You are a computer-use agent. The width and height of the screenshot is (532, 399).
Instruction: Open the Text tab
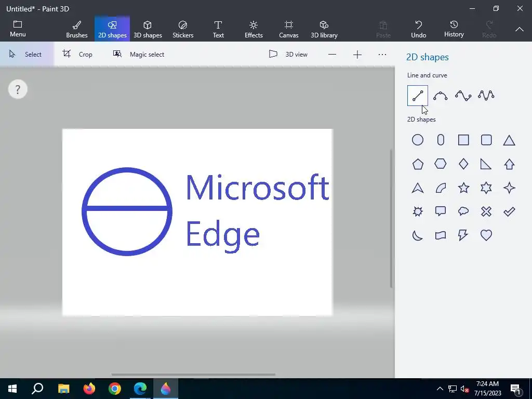[x=218, y=29]
